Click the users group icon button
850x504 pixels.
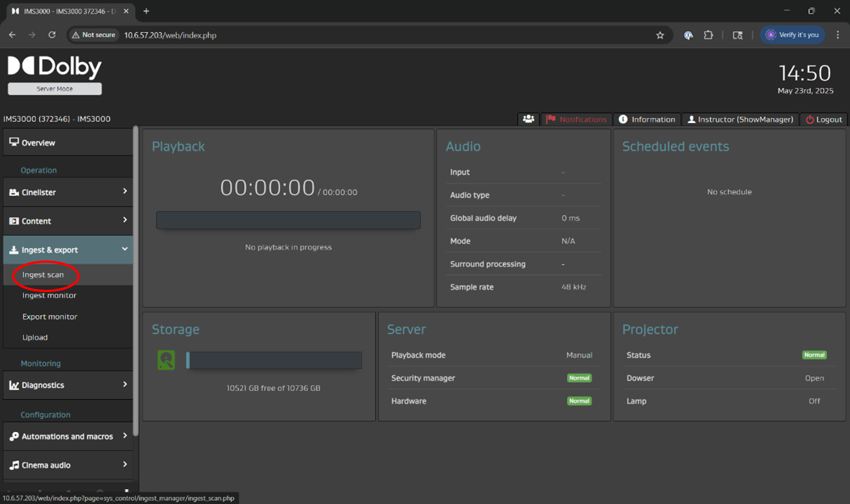528,119
